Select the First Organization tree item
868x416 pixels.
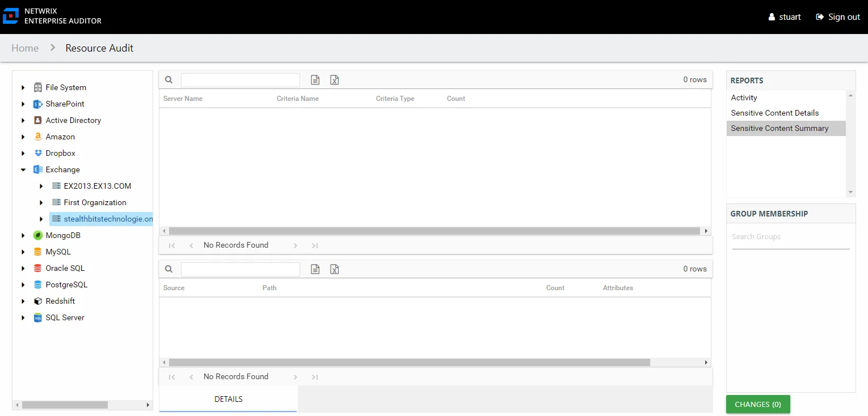pyautogui.click(x=95, y=202)
